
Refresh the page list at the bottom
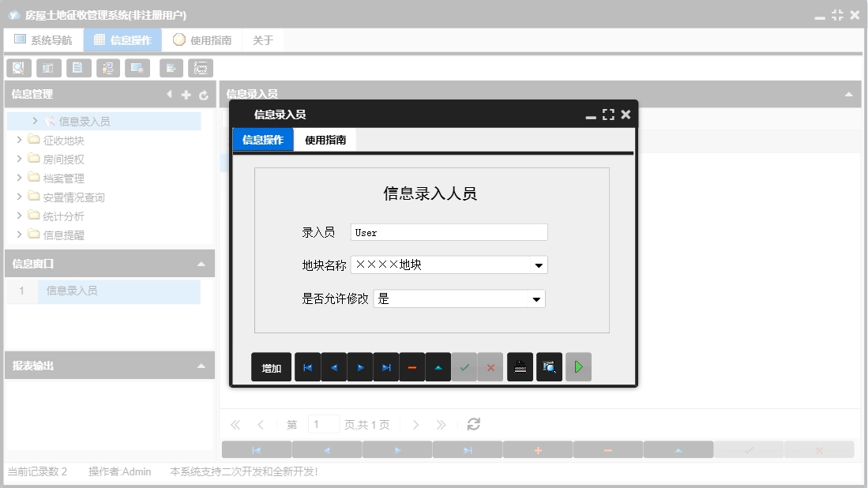point(472,424)
